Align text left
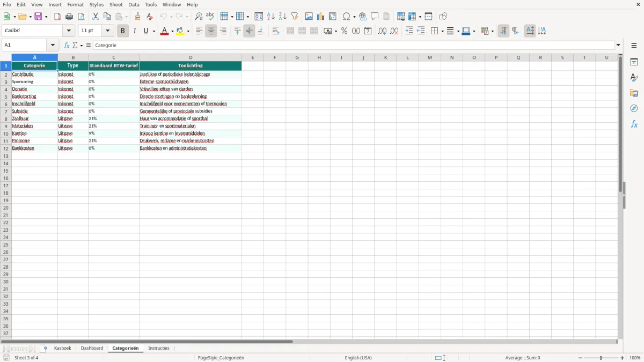Screen dimensions: 644x362 pos(199,31)
